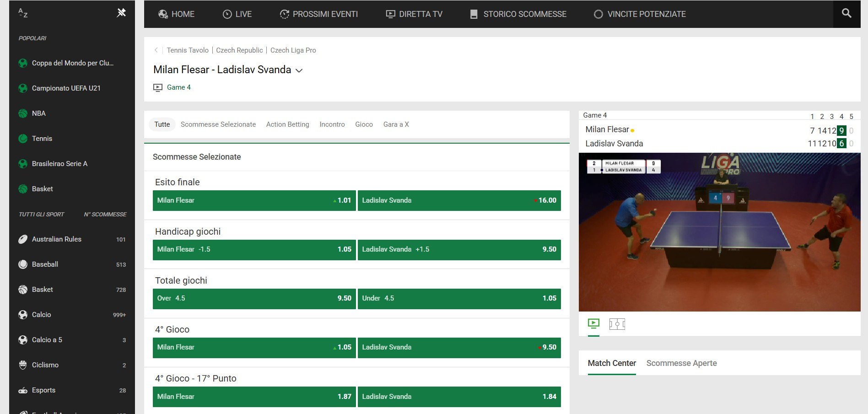868x414 pixels.
Task: Switch to the Scommesse Aperte tab
Action: 681,363
